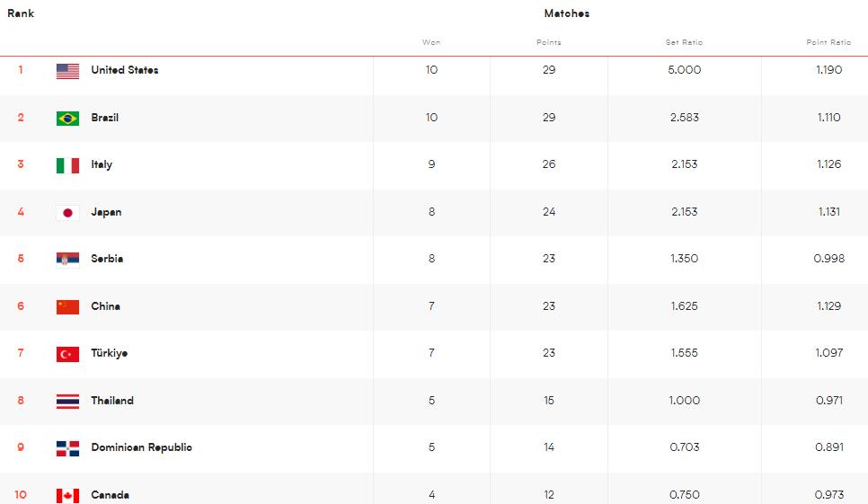Click the Canada flag icon
This screenshot has height=504, width=868.
coord(67,496)
